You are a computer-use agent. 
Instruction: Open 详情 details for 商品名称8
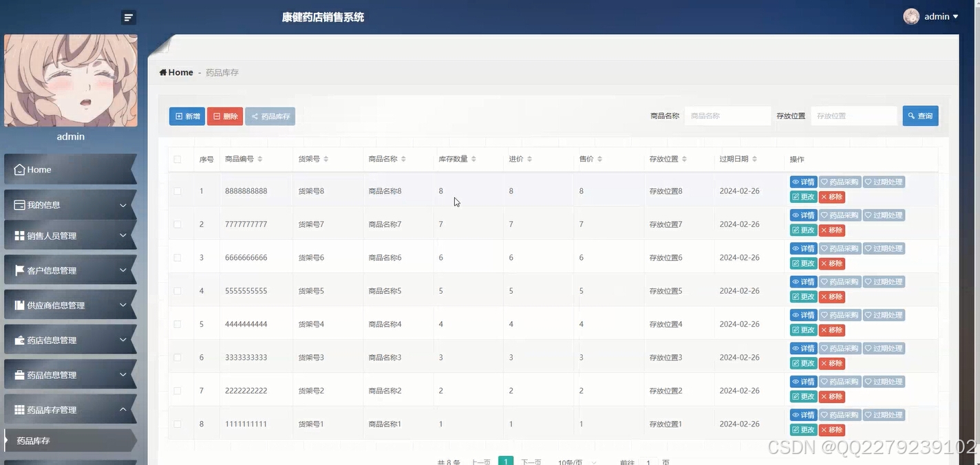803,181
